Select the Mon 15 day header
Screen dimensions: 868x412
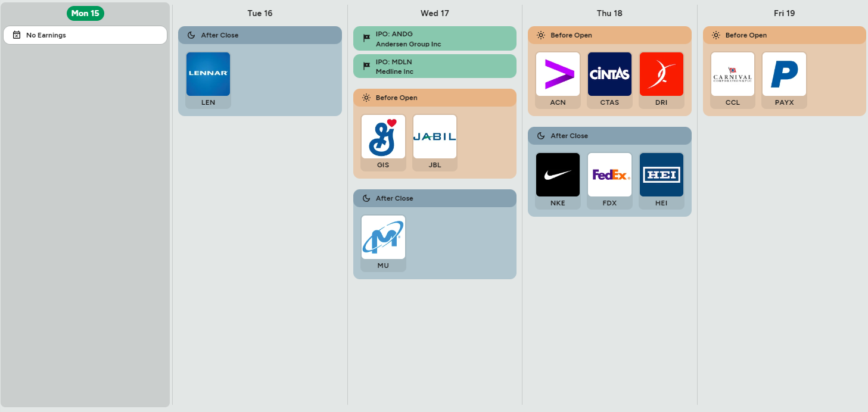(x=85, y=13)
